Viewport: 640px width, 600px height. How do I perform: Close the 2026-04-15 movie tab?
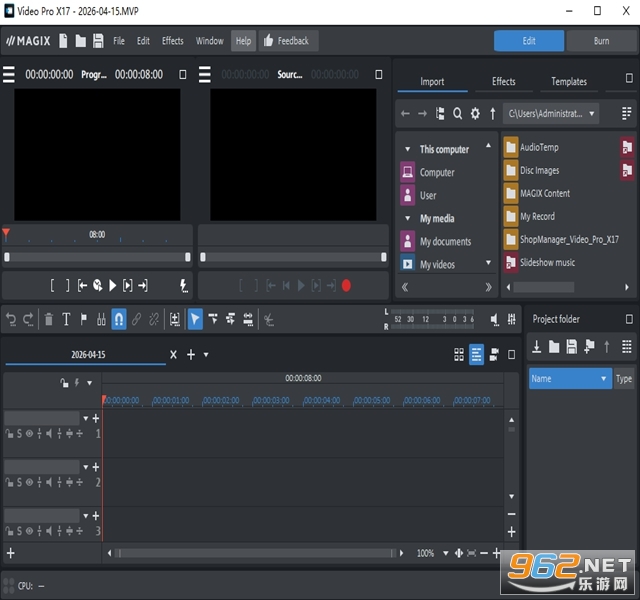(x=173, y=355)
